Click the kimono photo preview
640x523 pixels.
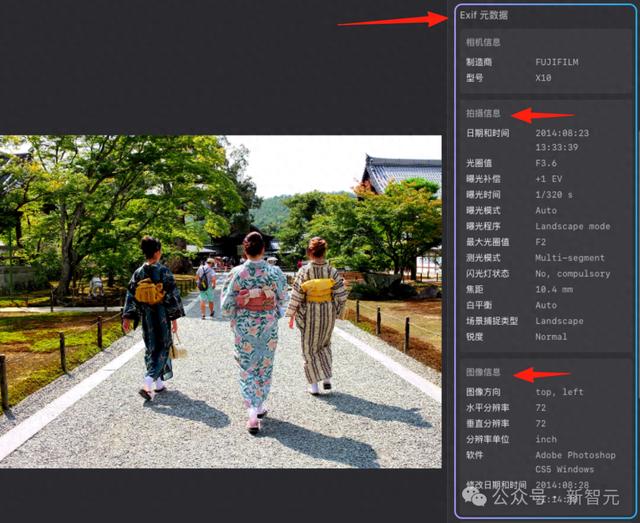click(220, 302)
